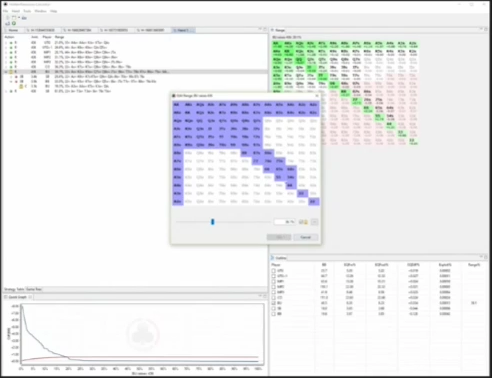The width and height of the screenshot is (492, 378).
Task: Click the Range panel tab icon
Action: 272,30
